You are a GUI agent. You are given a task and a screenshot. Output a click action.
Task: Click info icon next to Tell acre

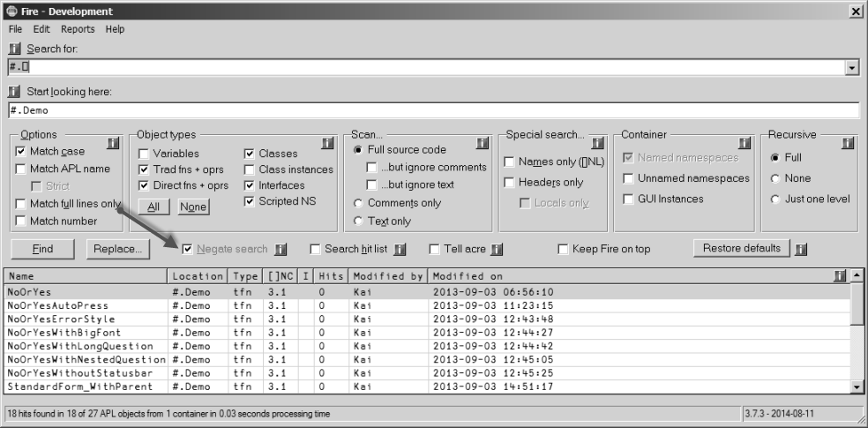pyautogui.click(x=497, y=249)
